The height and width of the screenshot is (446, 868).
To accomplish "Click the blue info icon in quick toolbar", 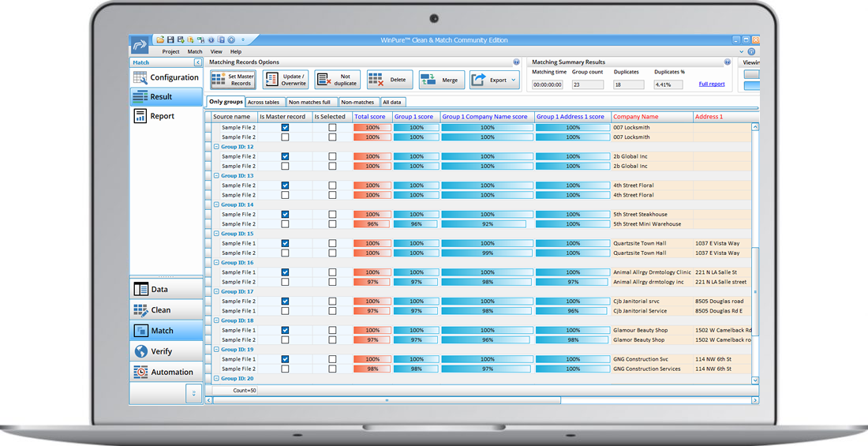I will click(x=211, y=40).
